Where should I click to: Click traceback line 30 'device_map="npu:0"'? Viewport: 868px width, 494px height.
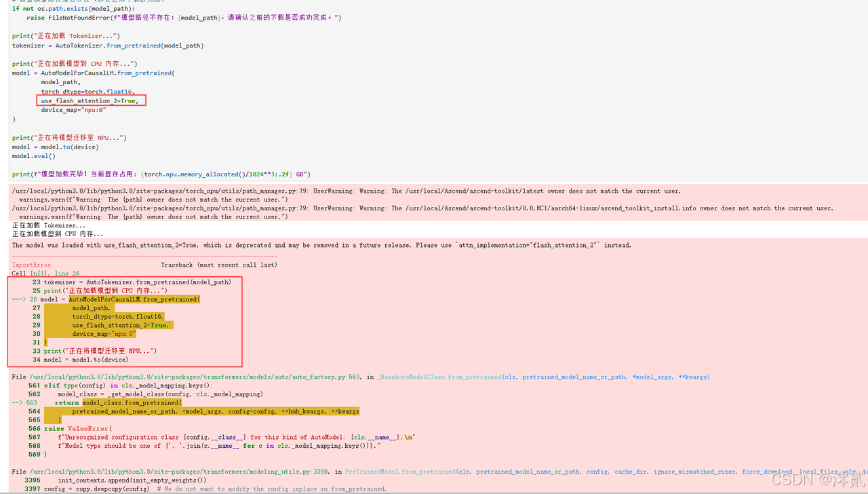(x=84, y=334)
